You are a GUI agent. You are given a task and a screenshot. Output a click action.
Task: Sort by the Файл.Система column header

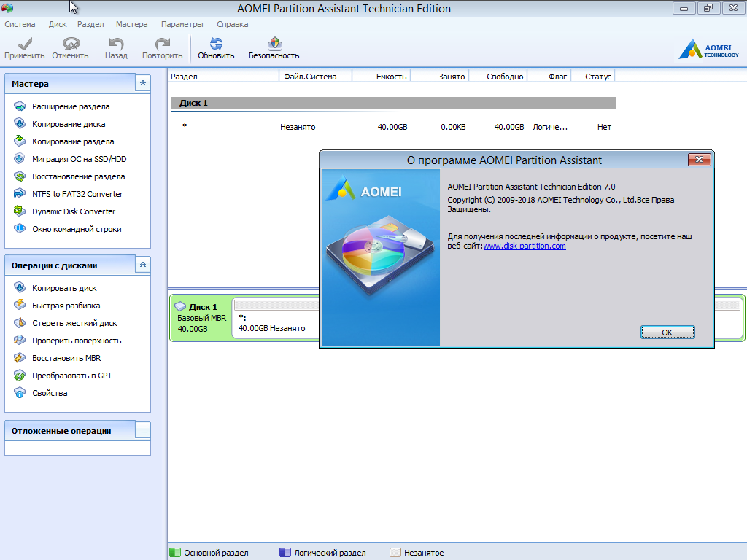[315, 76]
